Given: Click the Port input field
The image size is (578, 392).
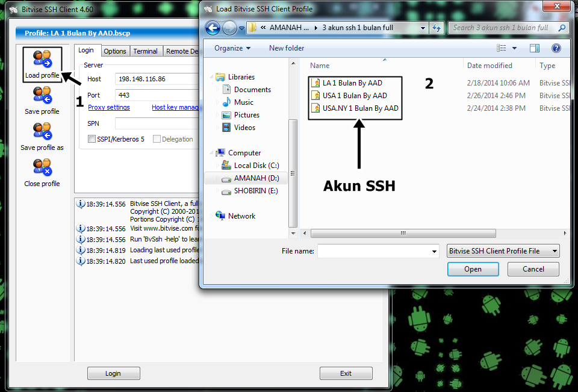Looking at the screenshot, I should click(x=157, y=95).
